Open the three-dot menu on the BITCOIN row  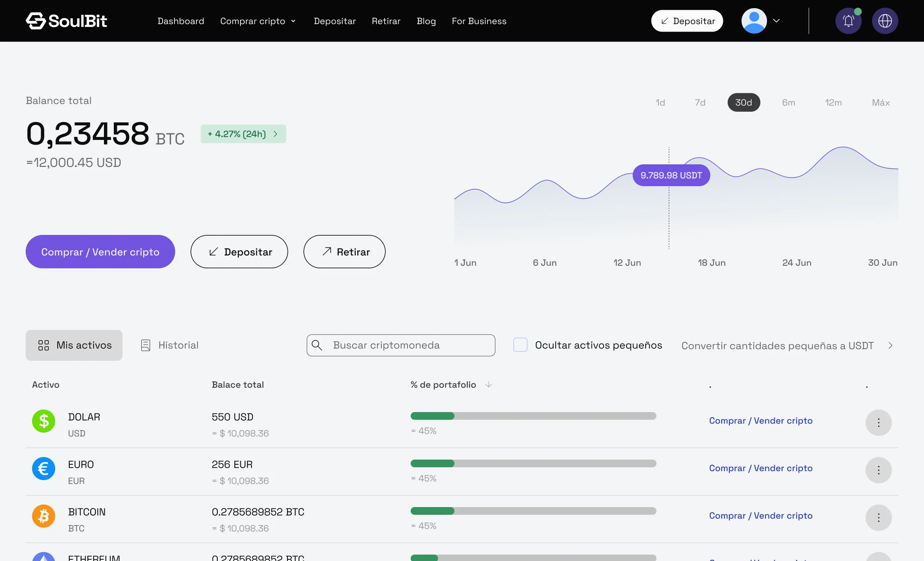879,517
